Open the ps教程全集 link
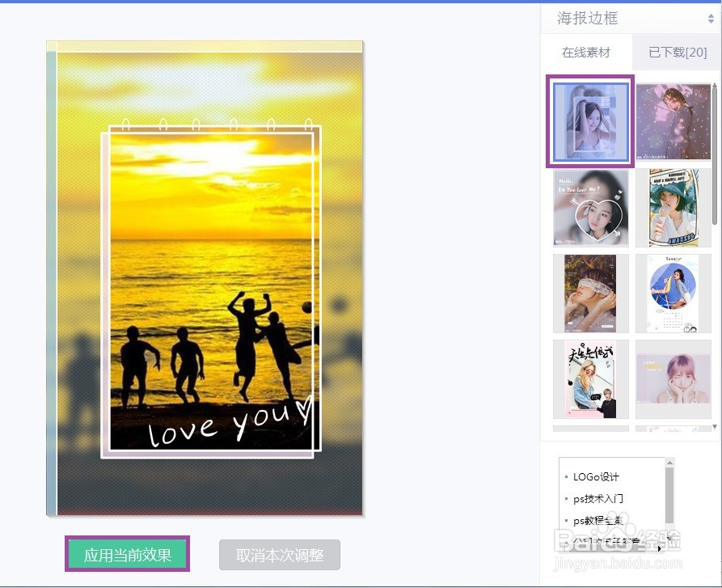 [597, 521]
